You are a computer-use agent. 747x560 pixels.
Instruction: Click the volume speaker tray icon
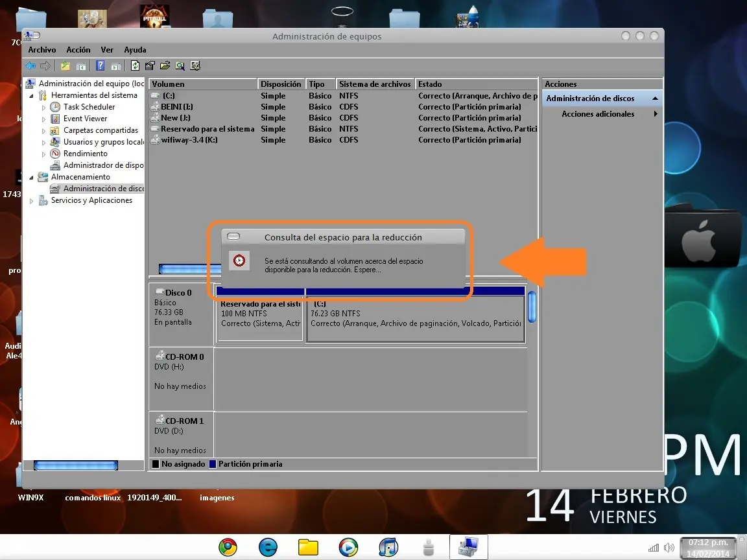click(669, 548)
